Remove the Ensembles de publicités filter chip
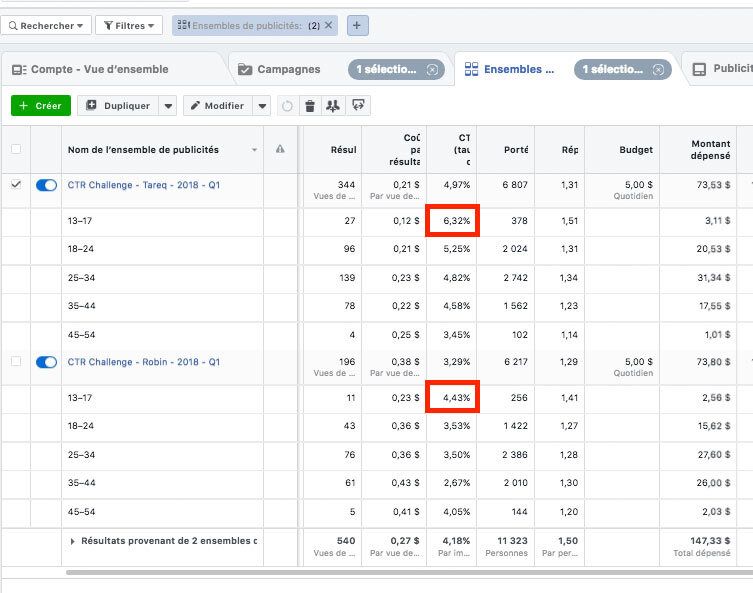753x593 pixels. [x=329, y=25]
